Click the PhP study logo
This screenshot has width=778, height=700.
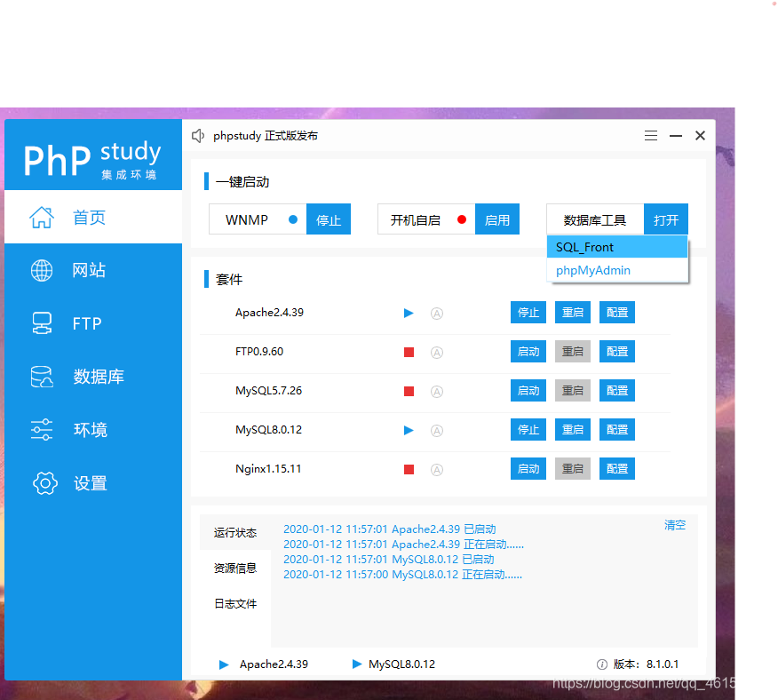(x=92, y=159)
